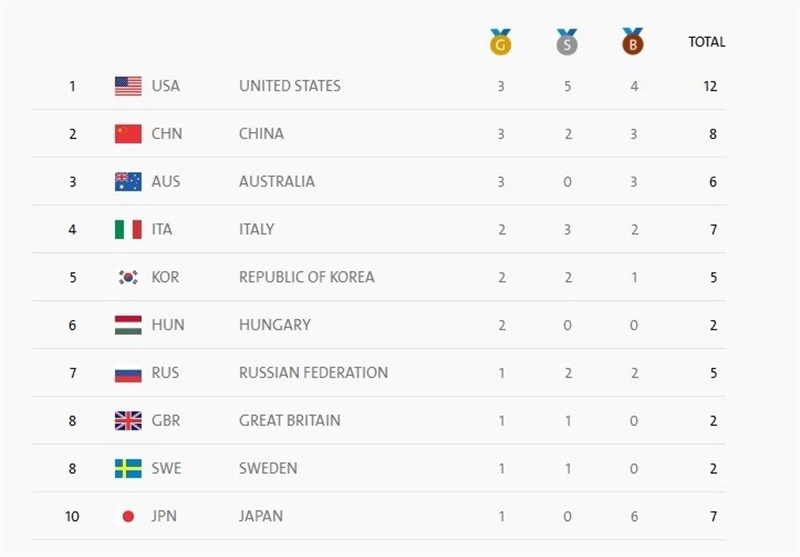Click the Sweden flag icon
The width and height of the screenshot is (800, 557).
(x=128, y=469)
